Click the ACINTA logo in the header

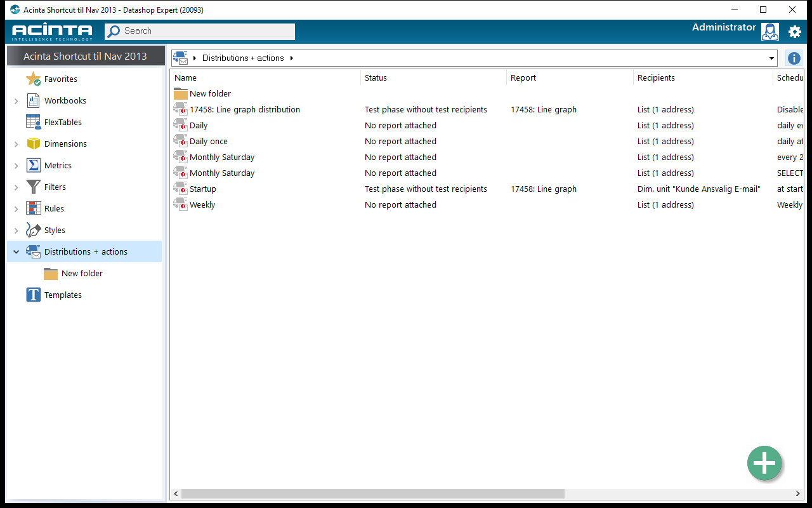52,32
